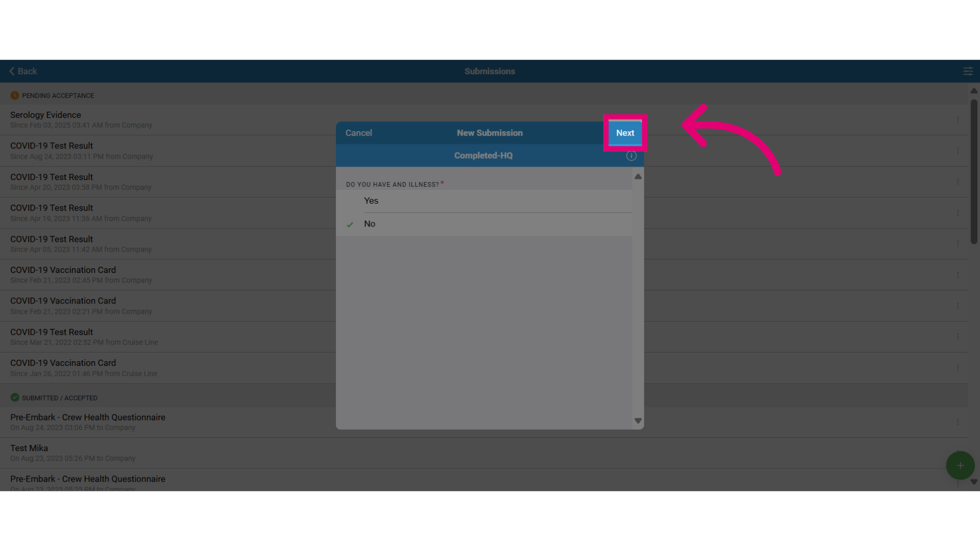This screenshot has height=551, width=980.
Task: Cancel the New Submission dialog
Action: tap(358, 133)
